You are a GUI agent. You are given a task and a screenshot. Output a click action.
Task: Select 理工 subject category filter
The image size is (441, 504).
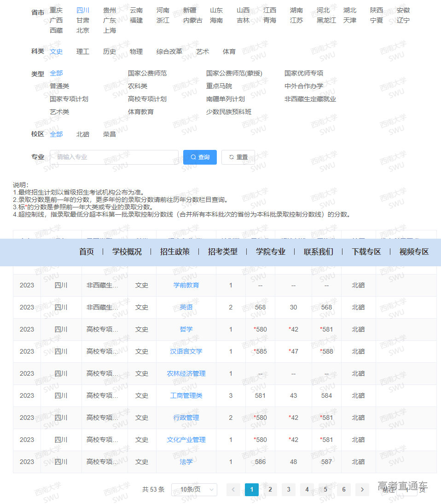click(82, 52)
